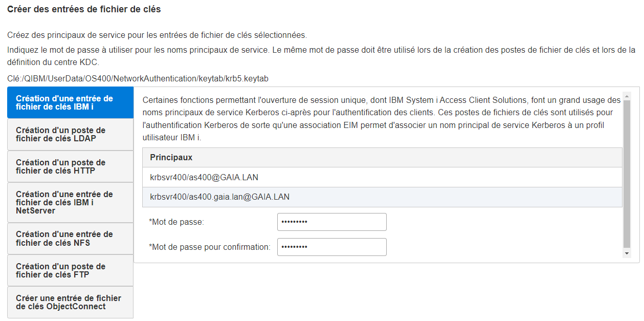This screenshot has height=321, width=644.
Task: Open the ObjectConnect keytab entry tab
Action: 70,302
